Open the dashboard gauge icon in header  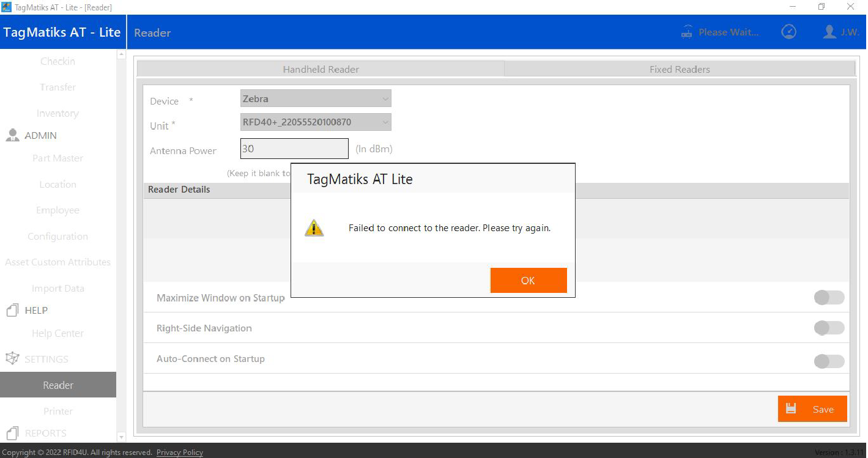pos(788,32)
